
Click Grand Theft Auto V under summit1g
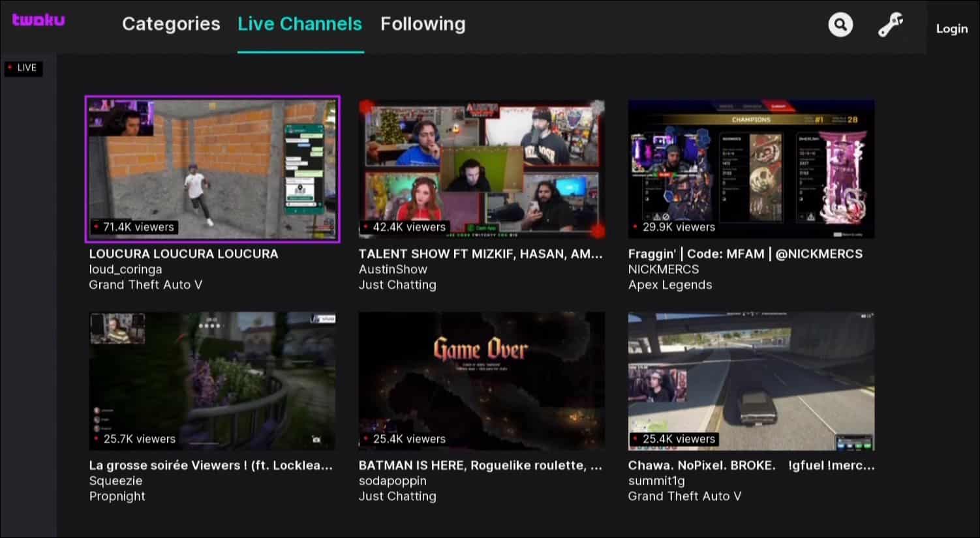tap(684, 496)
